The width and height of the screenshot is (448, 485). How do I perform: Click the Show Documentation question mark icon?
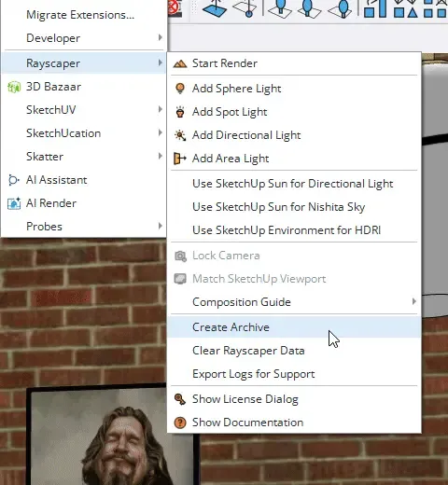[x=180, y=423]
